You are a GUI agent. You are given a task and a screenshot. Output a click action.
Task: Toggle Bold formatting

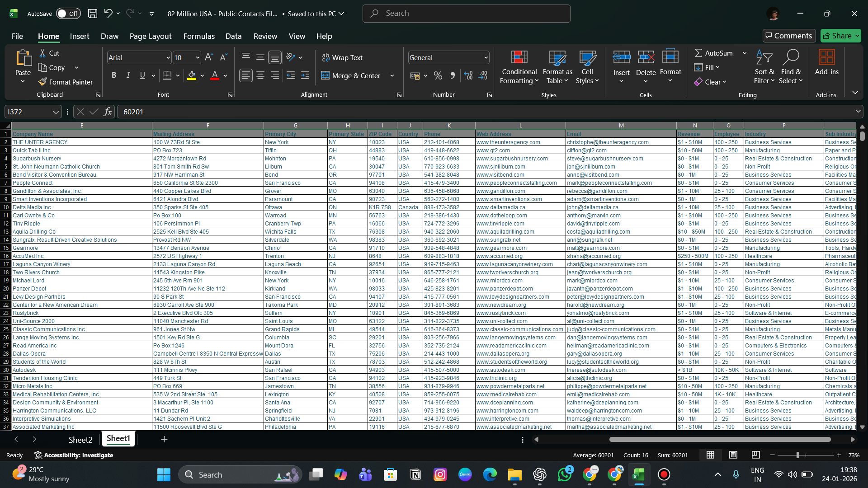(x=114, y=75)
